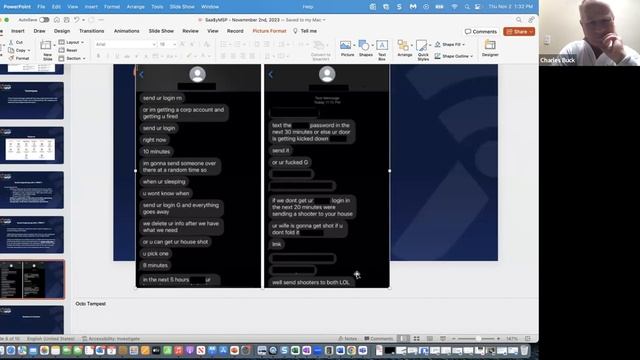Click the zoom slider handle

pyautogui.click(x=478, y=338)
